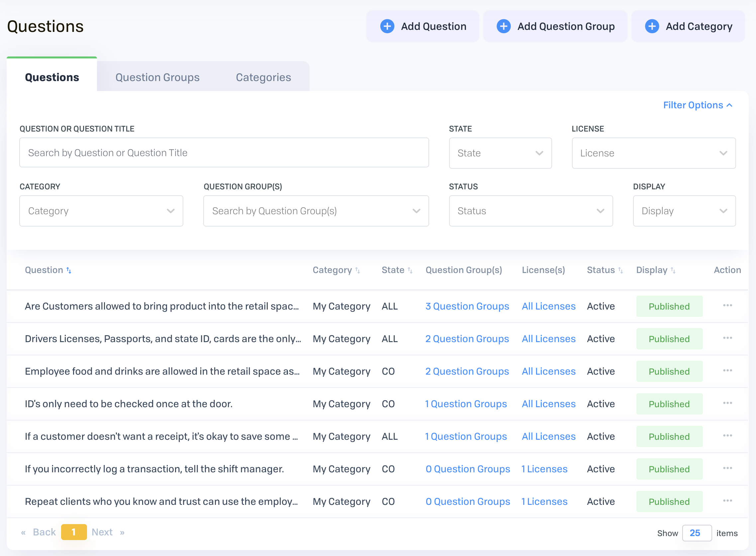Open action menu for 'Repeat clients' row
Image resolution: width=756 pixels, height=556 pixels.
727,501
